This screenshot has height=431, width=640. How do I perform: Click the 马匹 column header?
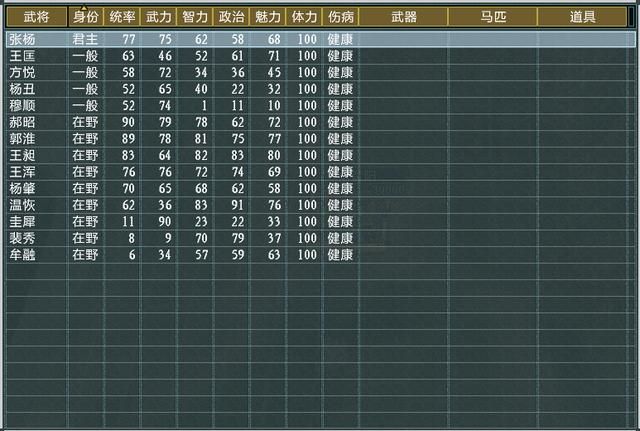(x=493, y=17)
